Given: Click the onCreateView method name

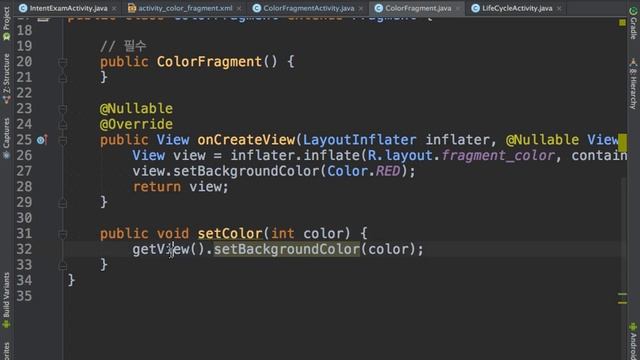Looking at the screenshot, I should tap(246, 140).
